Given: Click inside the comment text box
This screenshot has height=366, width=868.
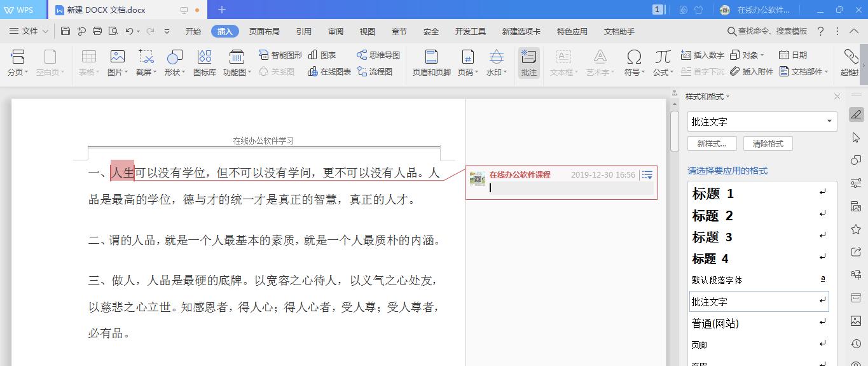Looking at the screenshot, I should [x=570, y=188].
